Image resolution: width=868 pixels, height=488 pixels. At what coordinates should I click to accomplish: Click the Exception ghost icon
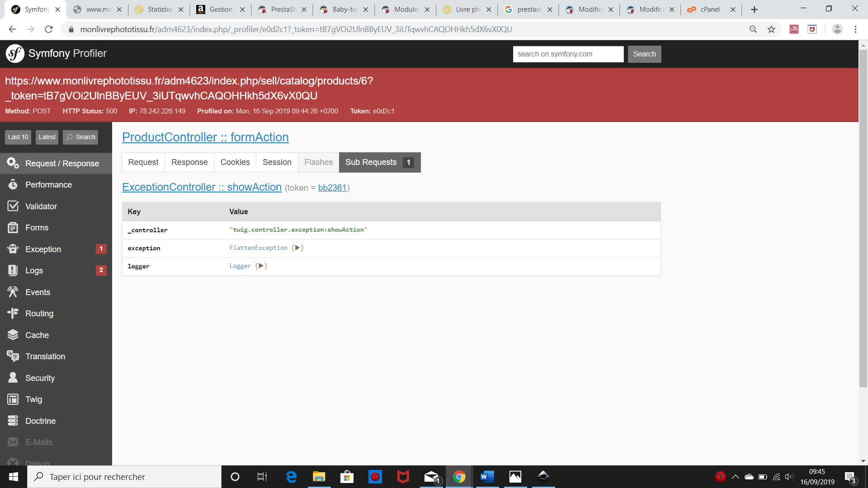(x=13, y=249)
